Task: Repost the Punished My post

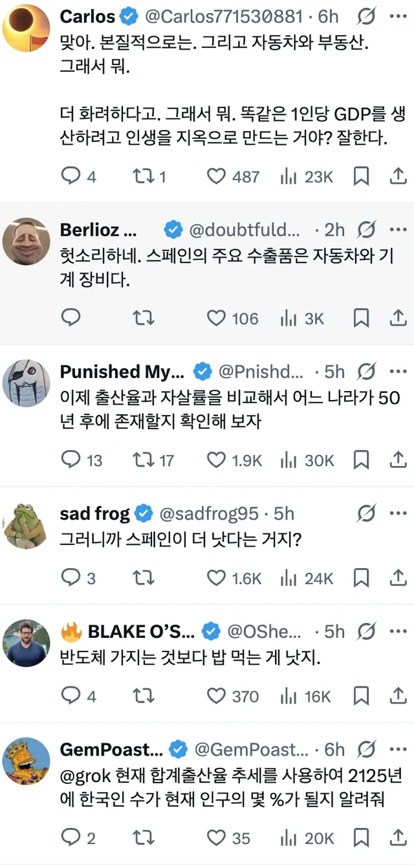Action: (x=142, y=460)
